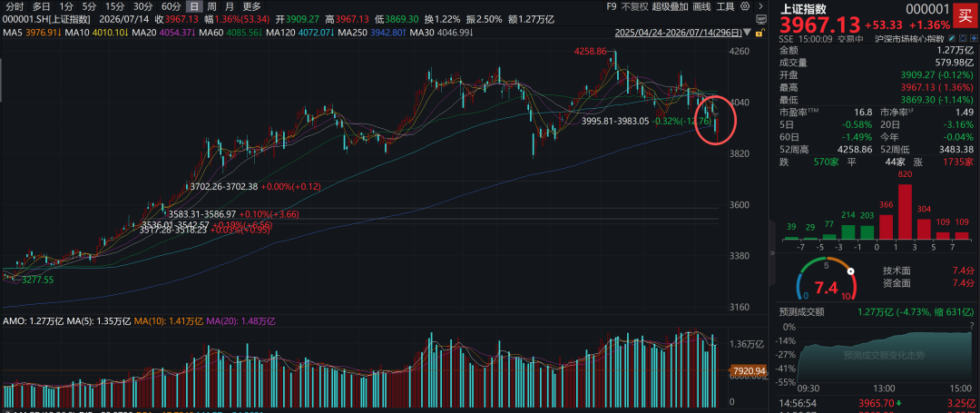Click the WP icon below toolbar
The image size is (980, 413).
pyautogui.click(x=761, y=20)
